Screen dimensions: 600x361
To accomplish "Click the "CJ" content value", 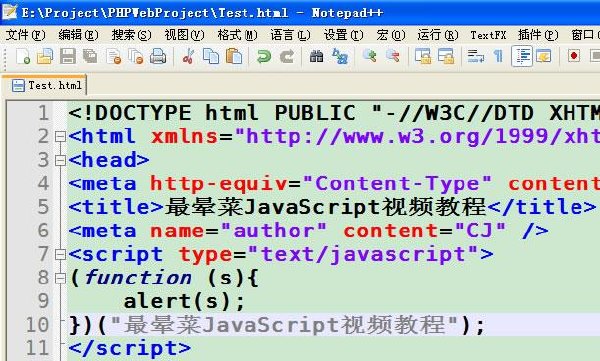I will tap(480, 231).
